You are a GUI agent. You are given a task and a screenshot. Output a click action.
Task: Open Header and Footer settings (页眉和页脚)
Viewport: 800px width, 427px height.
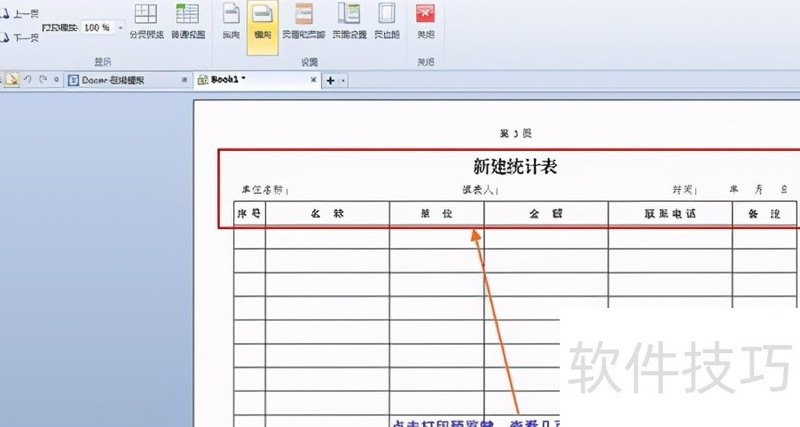pos(304,22)
